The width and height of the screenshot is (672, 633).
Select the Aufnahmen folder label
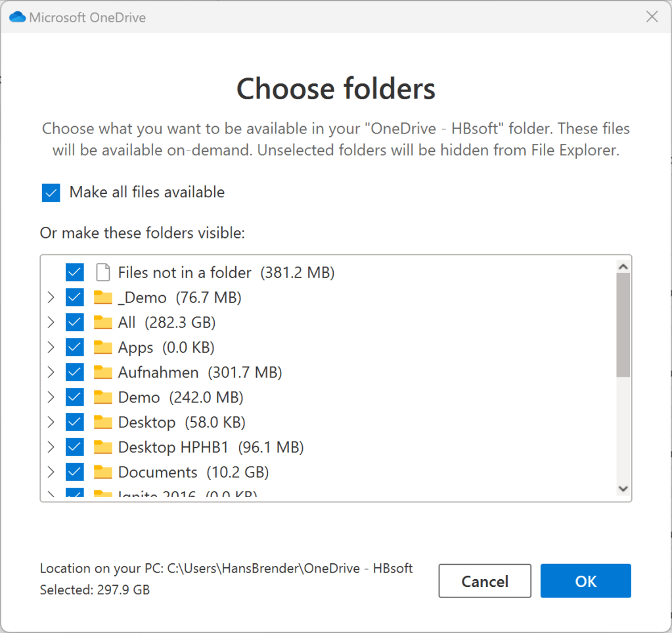pyautogui.click(x=158, y=372)
